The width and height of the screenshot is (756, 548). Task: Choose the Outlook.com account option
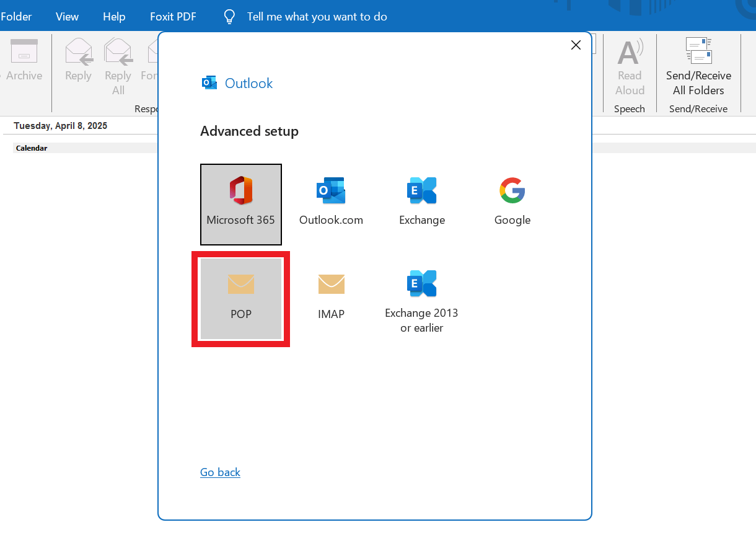point(331,205)
